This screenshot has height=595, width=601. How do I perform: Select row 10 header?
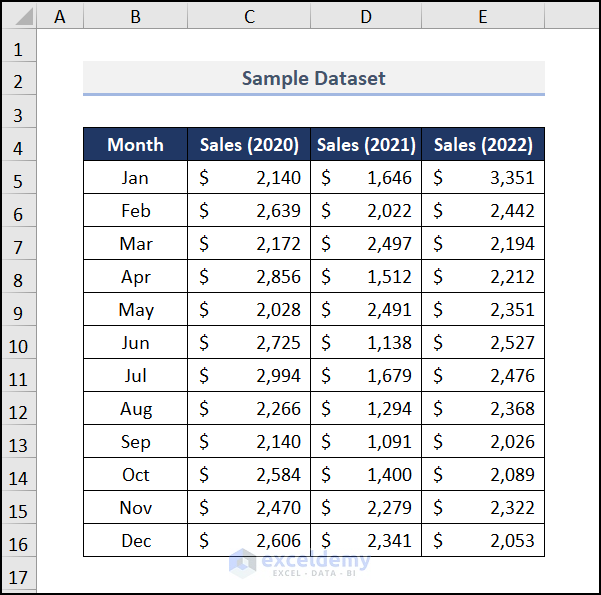[18, 345]
